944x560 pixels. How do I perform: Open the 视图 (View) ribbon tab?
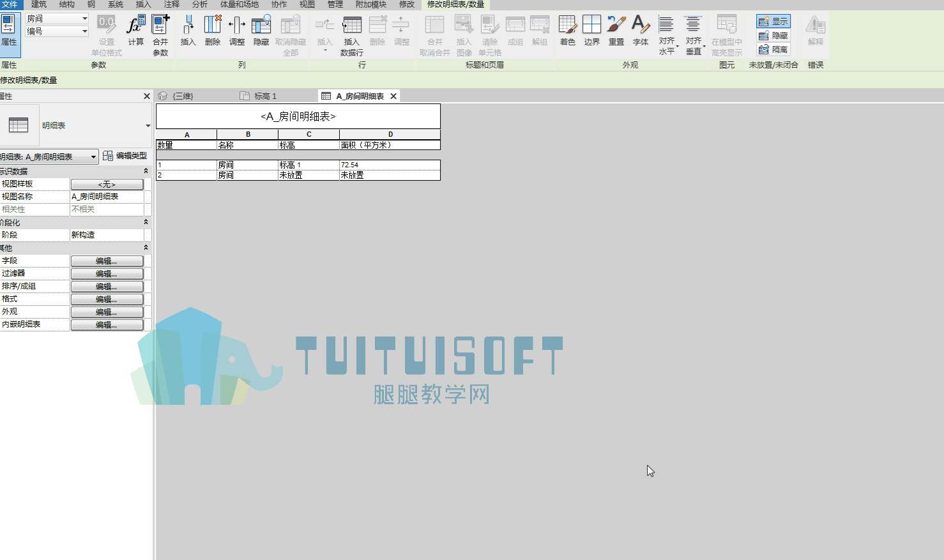[x=307, y=4]
